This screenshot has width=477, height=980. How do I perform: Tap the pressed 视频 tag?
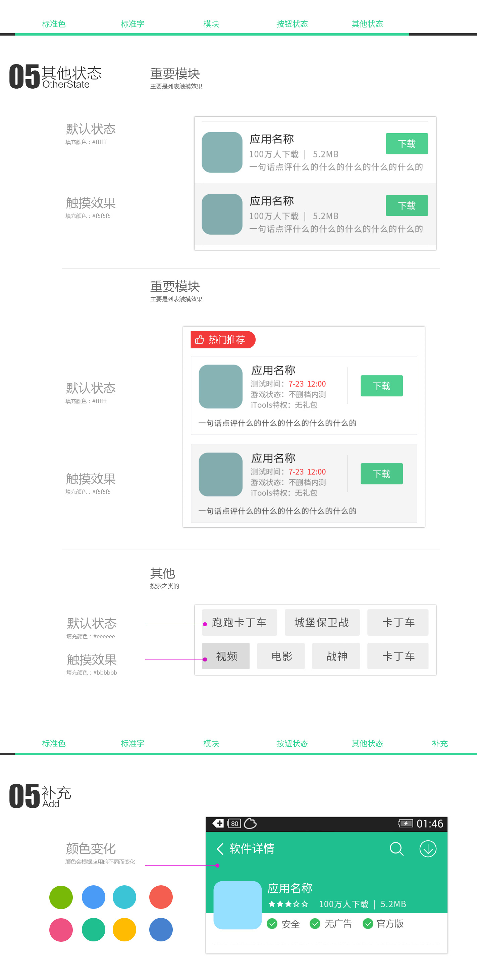pos(226,656)
